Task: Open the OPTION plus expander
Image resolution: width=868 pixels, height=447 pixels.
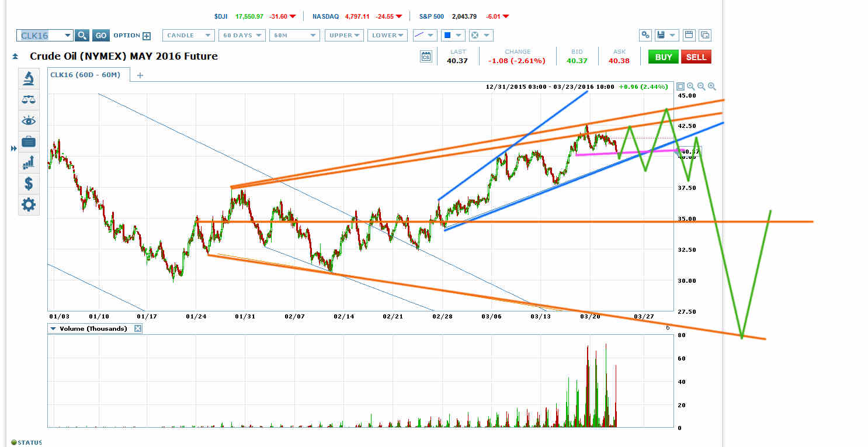Action: tap(147, 36)
